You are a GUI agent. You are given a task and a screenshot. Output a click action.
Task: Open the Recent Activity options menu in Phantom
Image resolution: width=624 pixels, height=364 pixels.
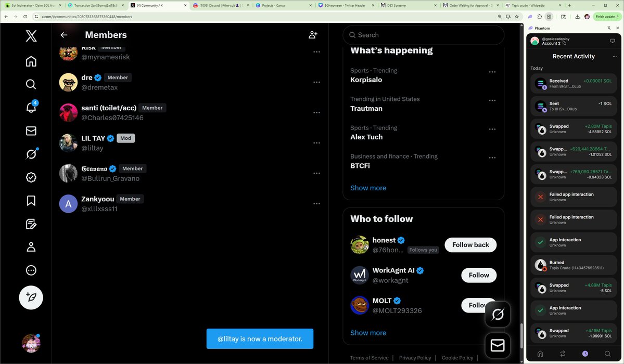pyautogui.click(x=615, y=56)
